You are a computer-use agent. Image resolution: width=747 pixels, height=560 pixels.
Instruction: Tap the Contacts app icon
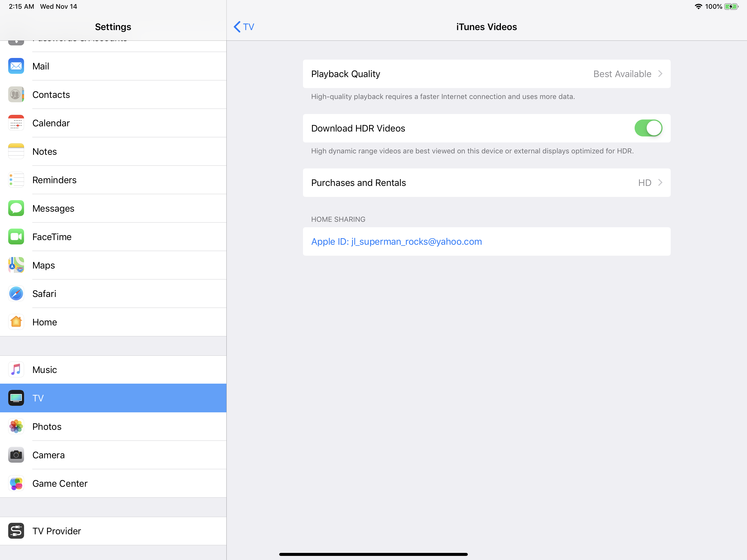tap(16, 95)
